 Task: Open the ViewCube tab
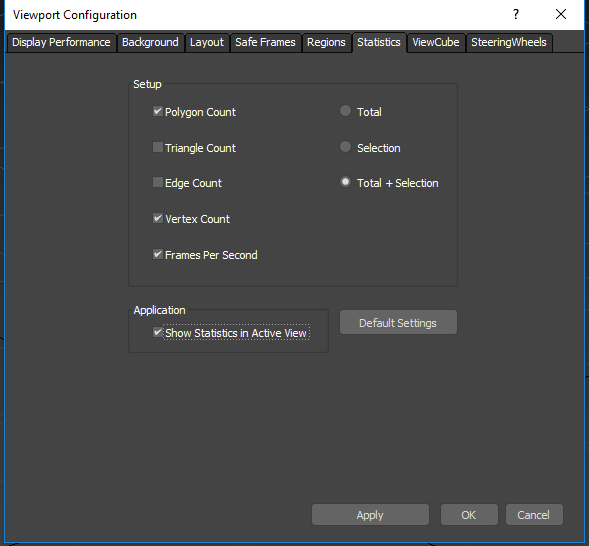tap(436, 42)
